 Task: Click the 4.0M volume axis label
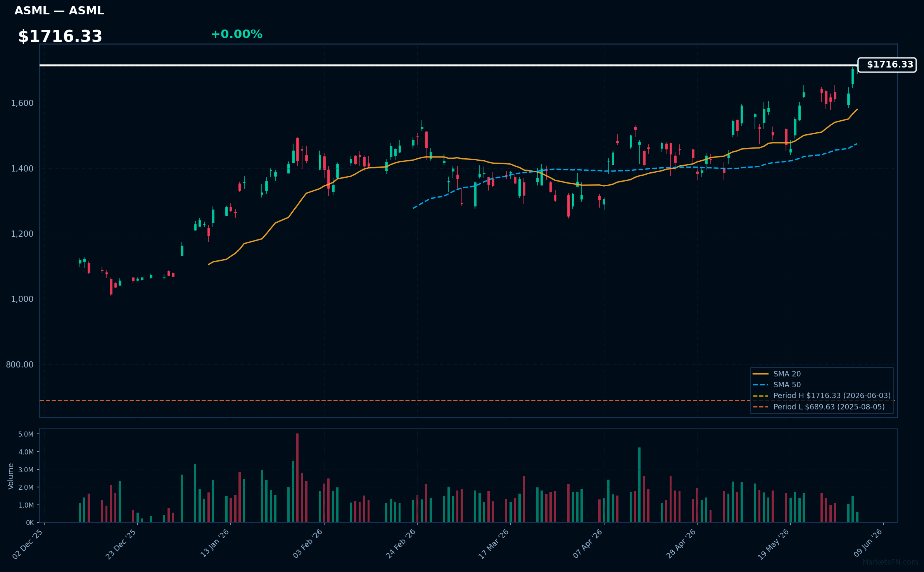[x=26, y=452]
